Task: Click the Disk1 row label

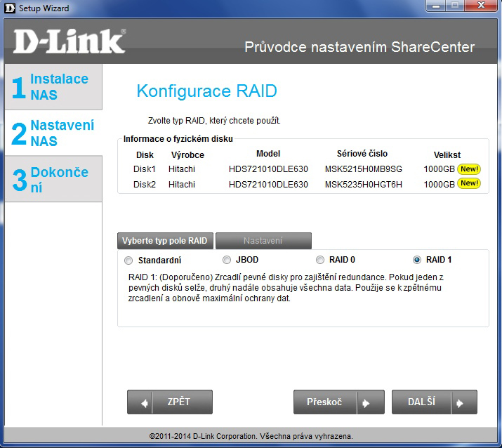Action: 145,169
